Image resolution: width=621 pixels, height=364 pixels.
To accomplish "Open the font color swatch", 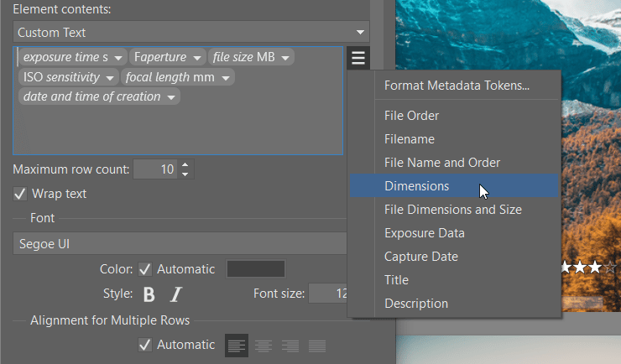I will 256,269.
